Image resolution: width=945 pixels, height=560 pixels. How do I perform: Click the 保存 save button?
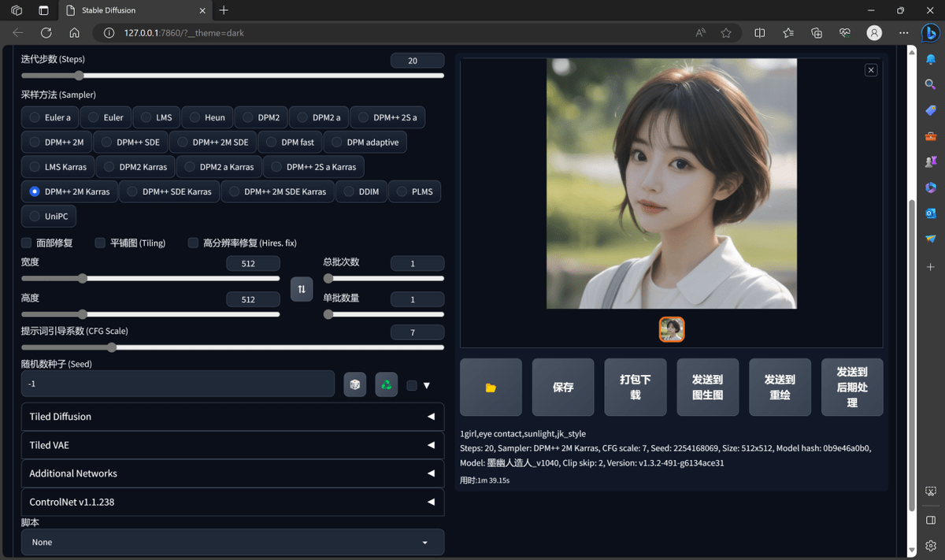point(562,387)
